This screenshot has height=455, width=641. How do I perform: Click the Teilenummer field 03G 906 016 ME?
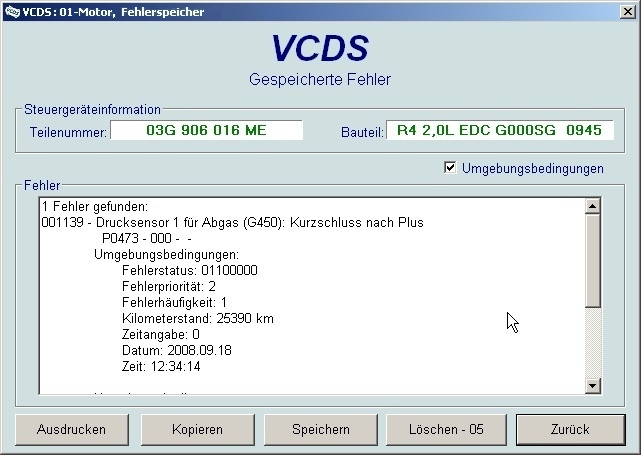click(206, 130)
